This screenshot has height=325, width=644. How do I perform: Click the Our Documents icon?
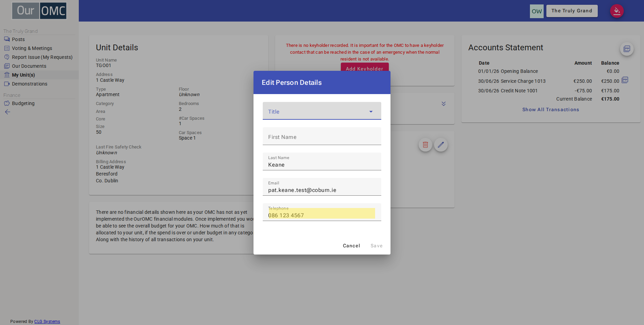(x=7, y=66)
